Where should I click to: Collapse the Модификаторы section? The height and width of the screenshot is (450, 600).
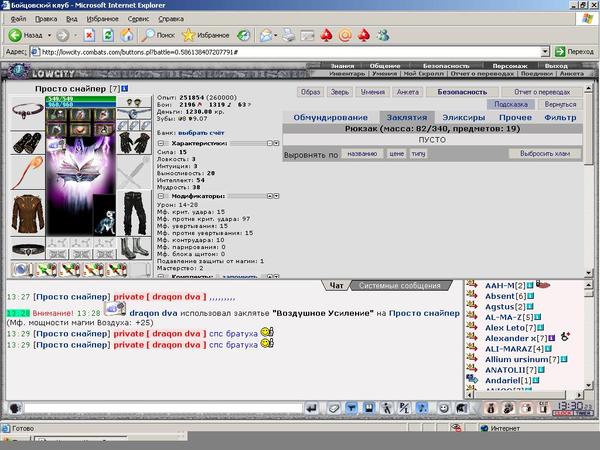tap(161, 196)
